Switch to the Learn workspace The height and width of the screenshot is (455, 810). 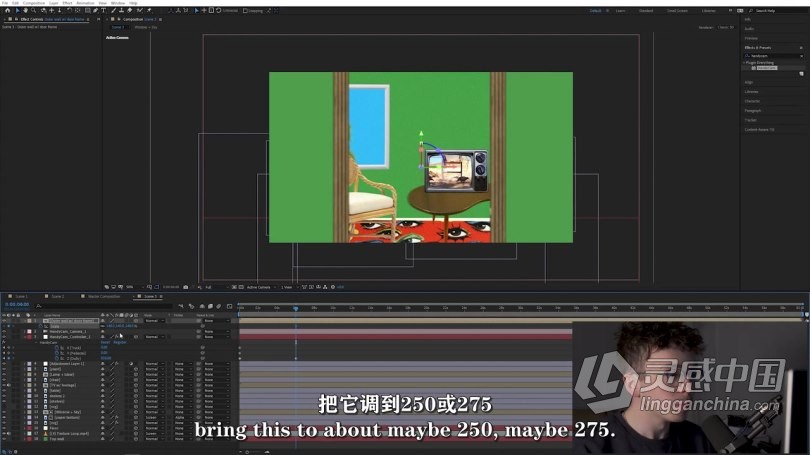(620, 10)
